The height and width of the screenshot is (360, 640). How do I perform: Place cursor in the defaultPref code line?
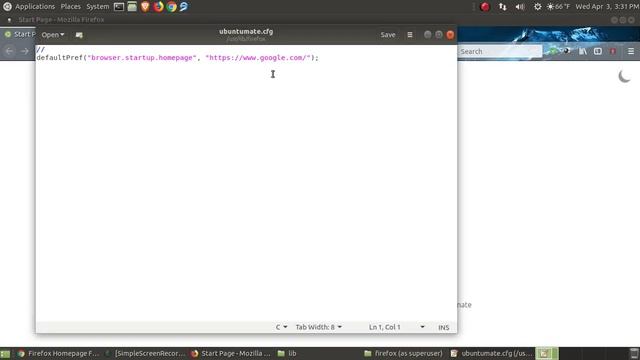(177, 58)
